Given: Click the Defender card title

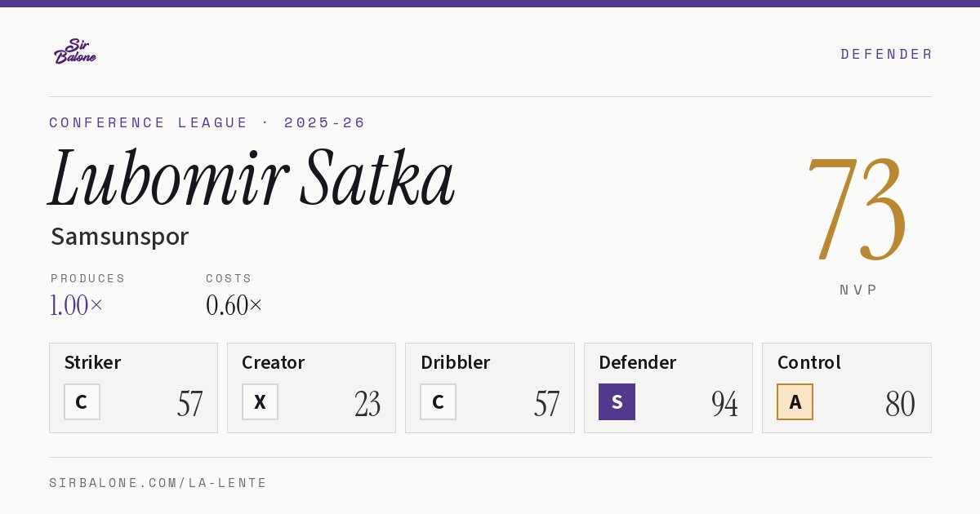Looking at the screenshot, I should click(638, 362).
